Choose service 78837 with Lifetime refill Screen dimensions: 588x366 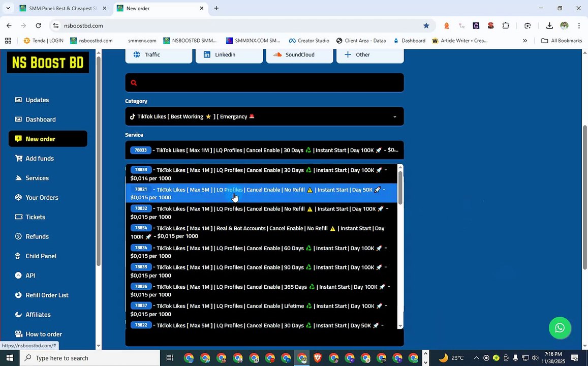(x=261, y=310)
